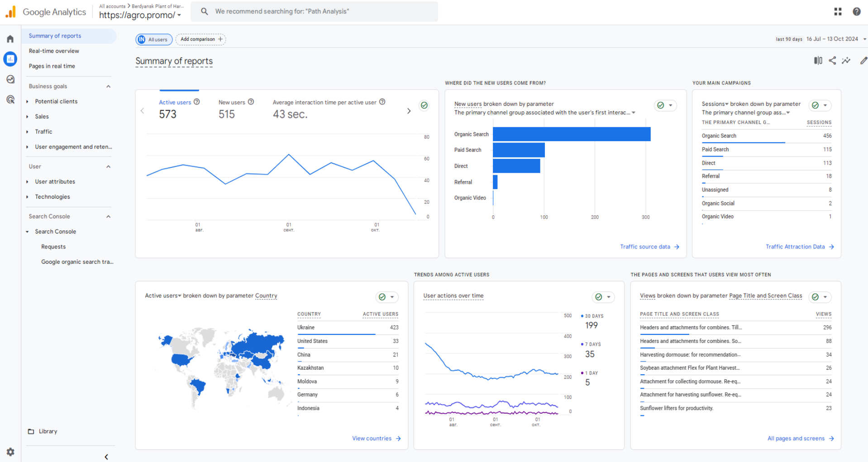The width and height of the screenshot is (868, 462).
Task: Collapse the sidebar navigation arrow
Action: [x=106, y=457]
